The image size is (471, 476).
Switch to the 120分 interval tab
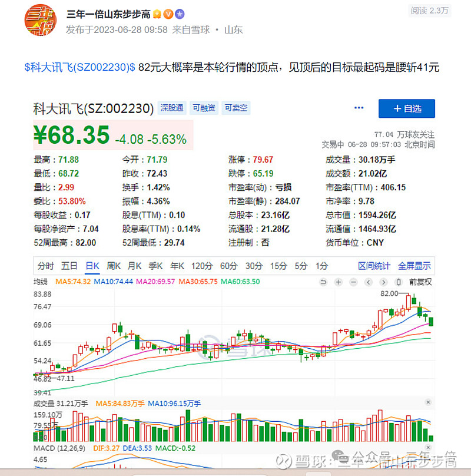point(202,266)
